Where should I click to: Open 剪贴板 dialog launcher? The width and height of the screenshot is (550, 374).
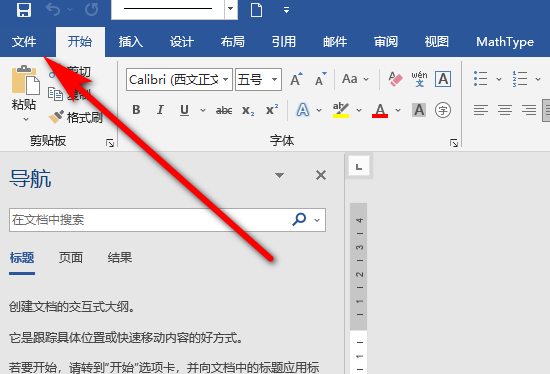tap(110, 143)
